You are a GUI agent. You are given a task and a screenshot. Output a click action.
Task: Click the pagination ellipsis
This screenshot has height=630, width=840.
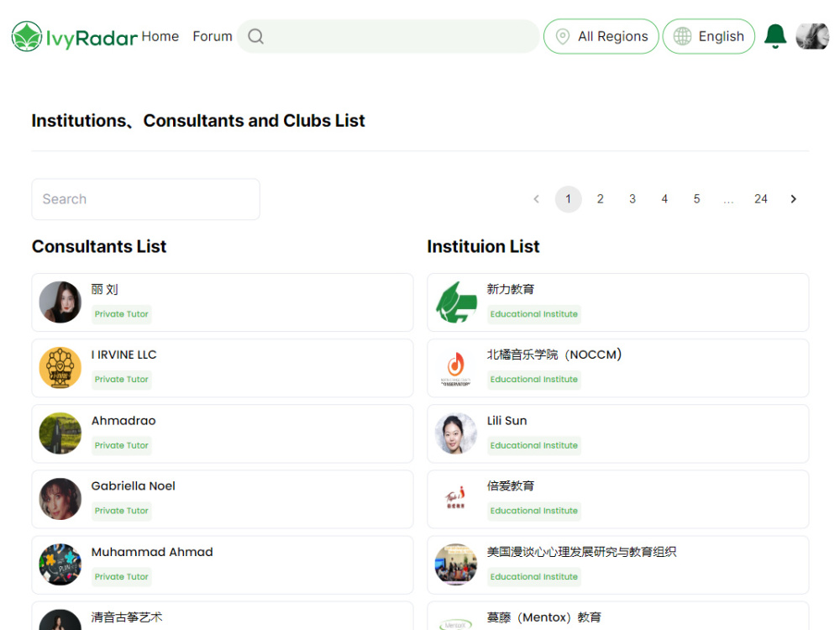pos(728,201)
